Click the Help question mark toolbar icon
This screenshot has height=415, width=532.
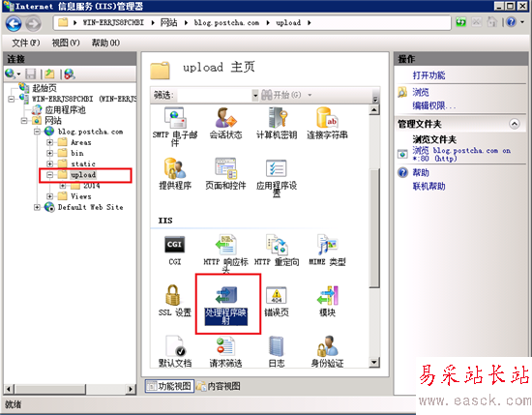coord(511,22)
